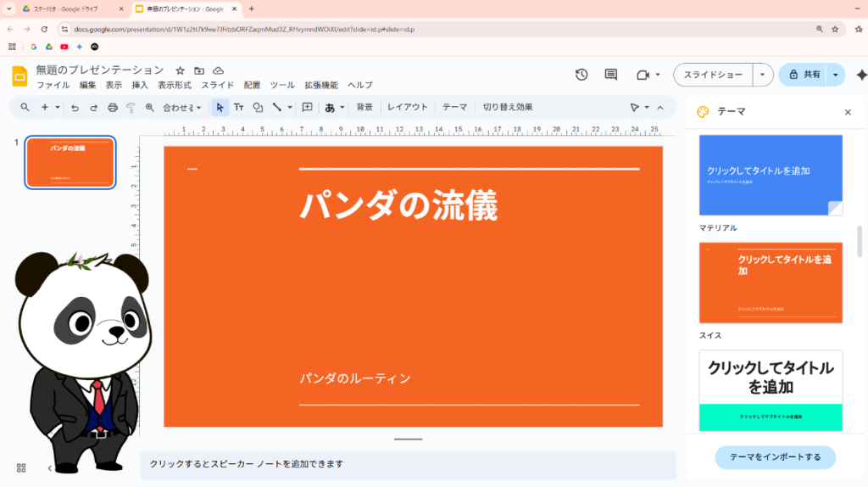Click the pointer mode icon in toolbar
The width and height of the screenshot is (868, 487).
point(634,108)
